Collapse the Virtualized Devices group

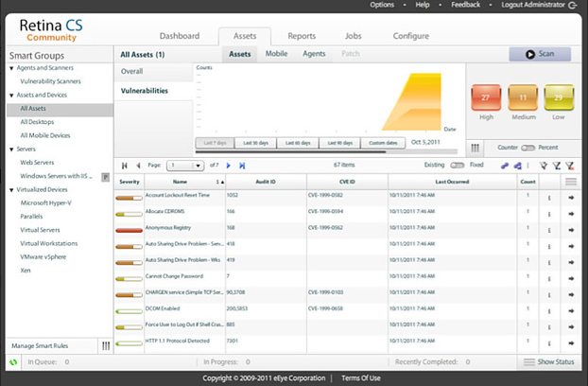[x=11, y=190]
